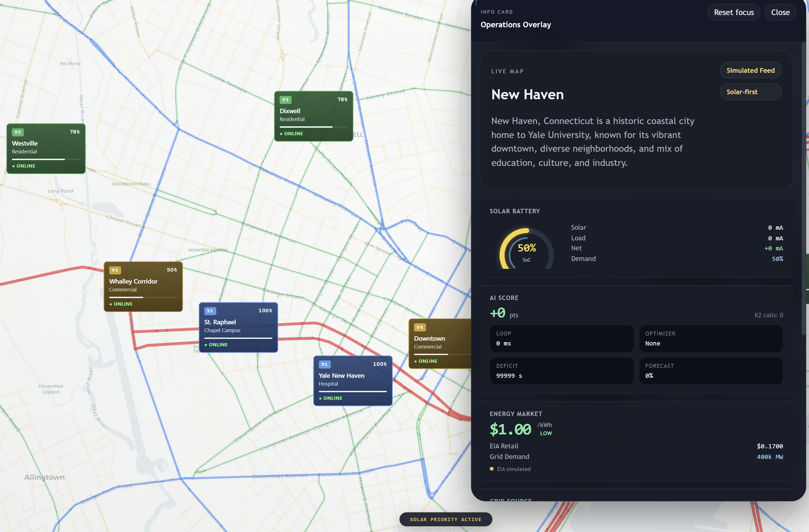Click the $1.00 energy market price
809x532 pixels.
(x=510, y=429)
